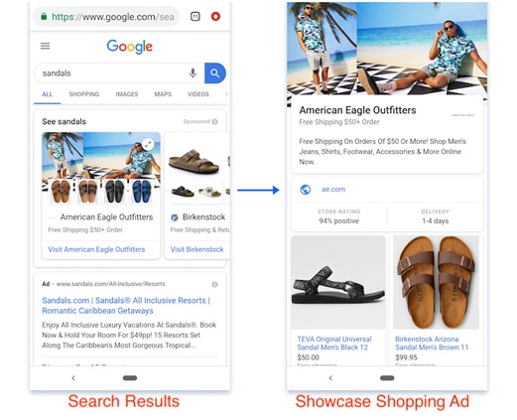Screen dimensions: 517x420
Task: Tap home pill in Showcase Shopping Ad phone
Action: click(x=387, y=378)
